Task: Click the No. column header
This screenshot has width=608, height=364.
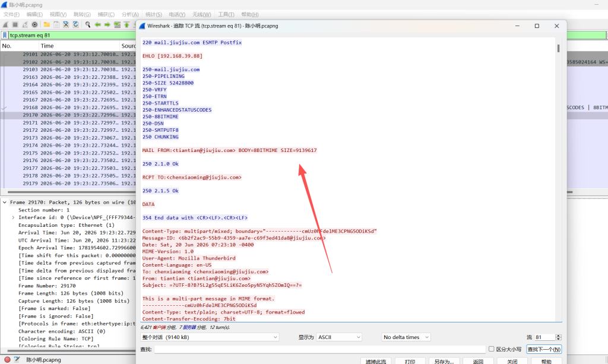Action: 20,46
